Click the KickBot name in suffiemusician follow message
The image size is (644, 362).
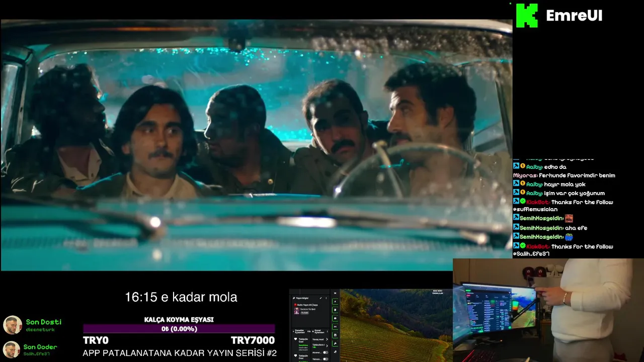click(x=537, y=202)
